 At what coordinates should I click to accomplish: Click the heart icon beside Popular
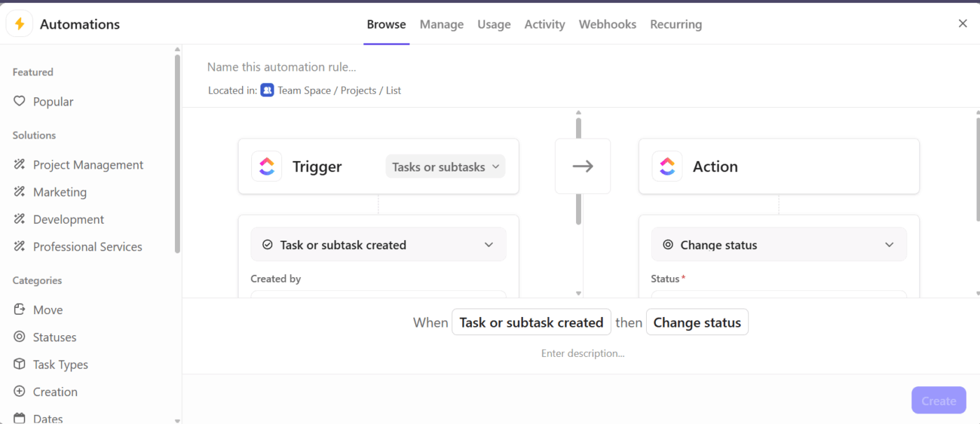19,101
